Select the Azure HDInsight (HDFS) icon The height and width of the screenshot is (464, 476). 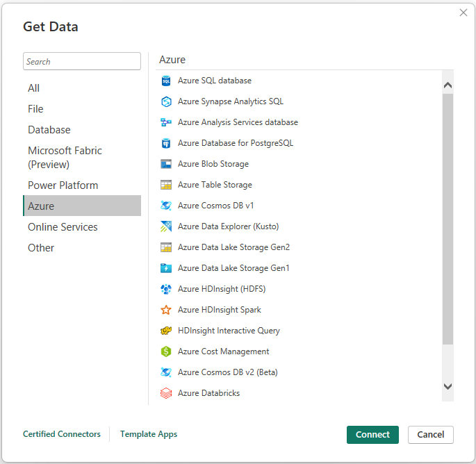[166, 289]
